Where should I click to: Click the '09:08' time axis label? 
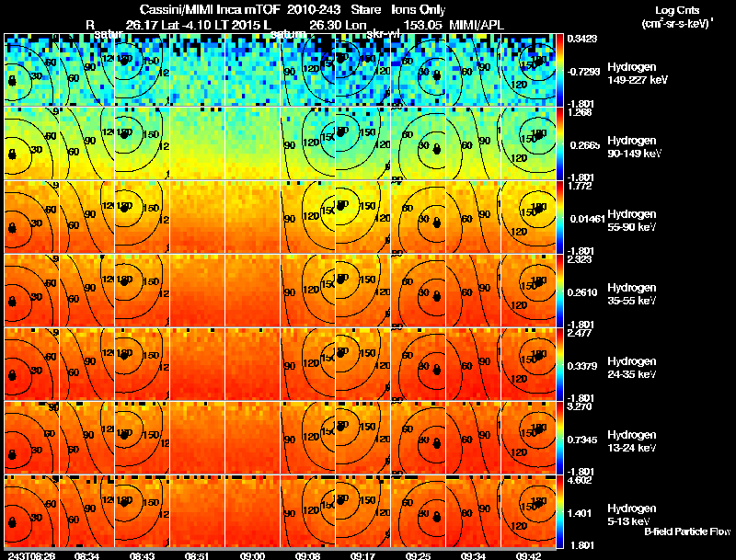point(307,555)
